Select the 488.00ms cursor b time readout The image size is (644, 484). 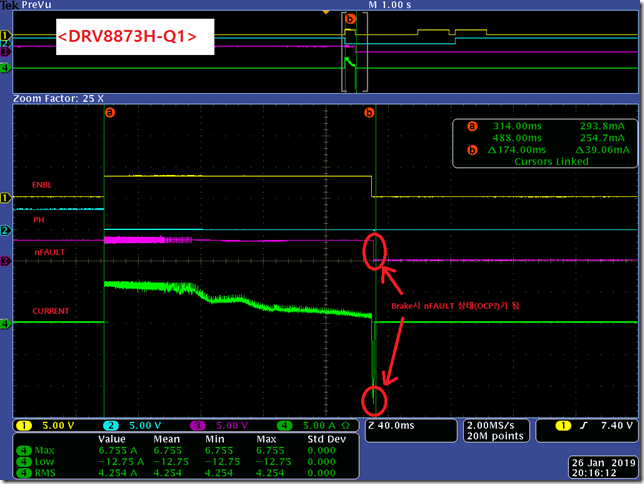pyautogui.click(x=517, y=138)
